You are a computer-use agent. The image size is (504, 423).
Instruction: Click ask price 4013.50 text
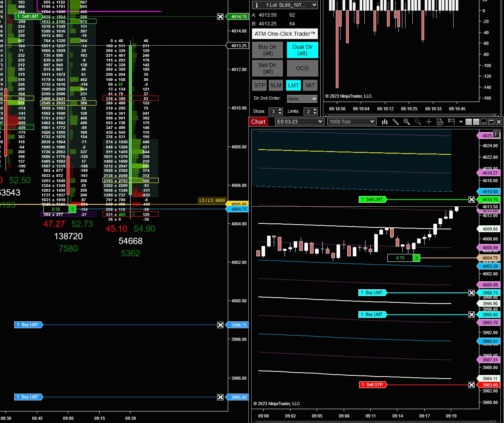[267, 15]
